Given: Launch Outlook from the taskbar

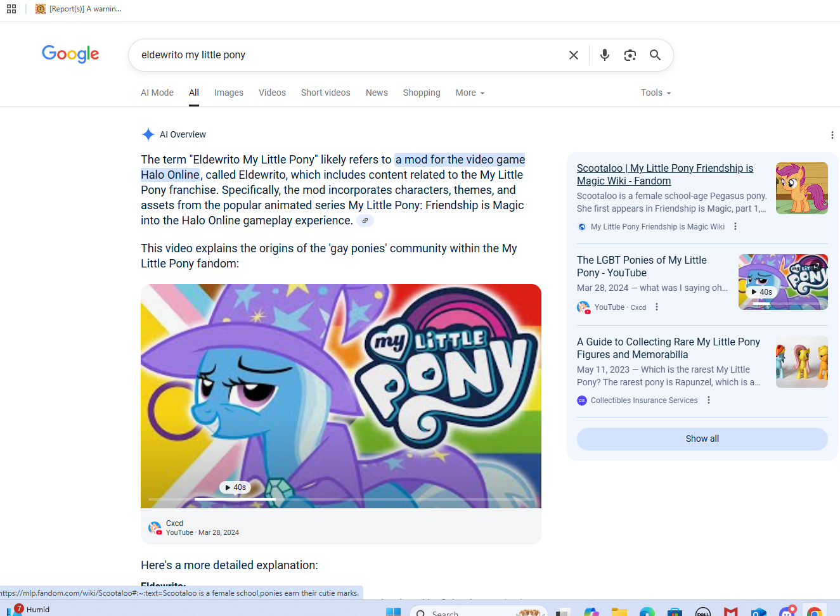Looking at the screenshot, I should click(759, 612).
